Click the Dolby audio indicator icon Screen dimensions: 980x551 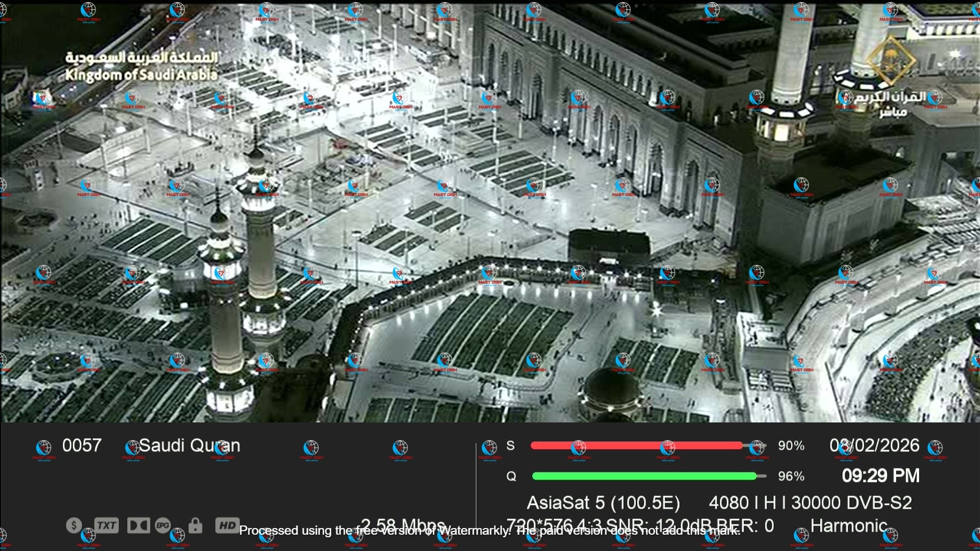(138, 525)
